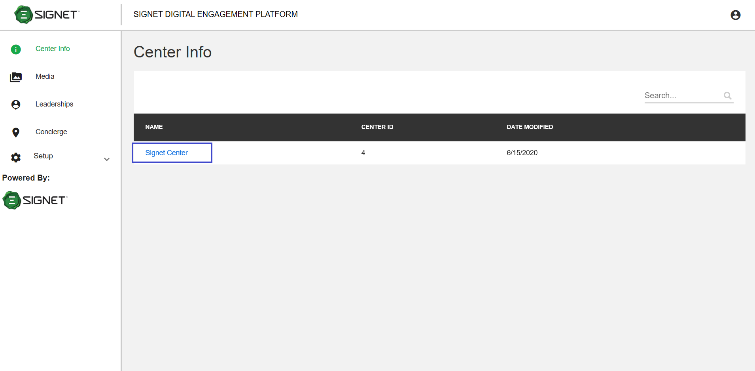Open the Center Info menu item
Screen dimensions: 755x371
coord(52,49)
